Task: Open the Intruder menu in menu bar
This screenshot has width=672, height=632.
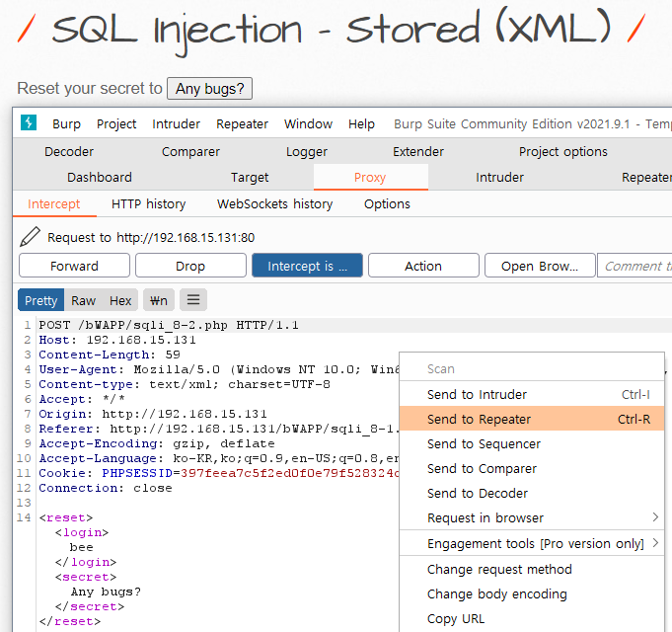Action: click(x=177, y=123)
